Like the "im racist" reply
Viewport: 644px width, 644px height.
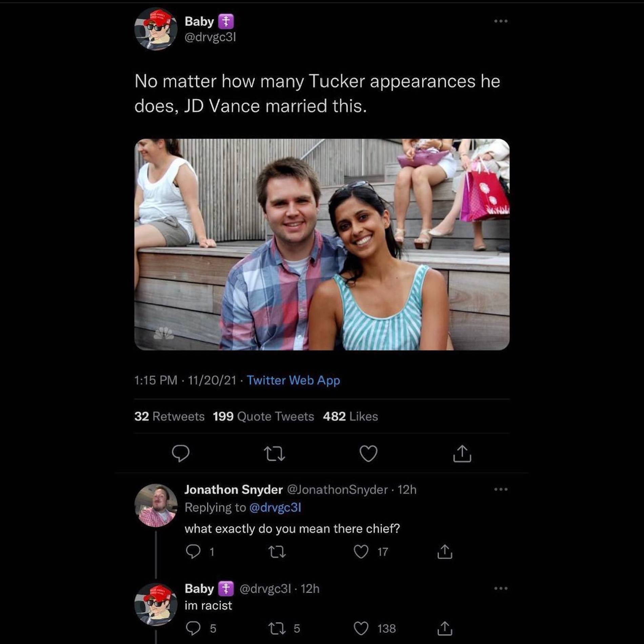coord(361,628)
